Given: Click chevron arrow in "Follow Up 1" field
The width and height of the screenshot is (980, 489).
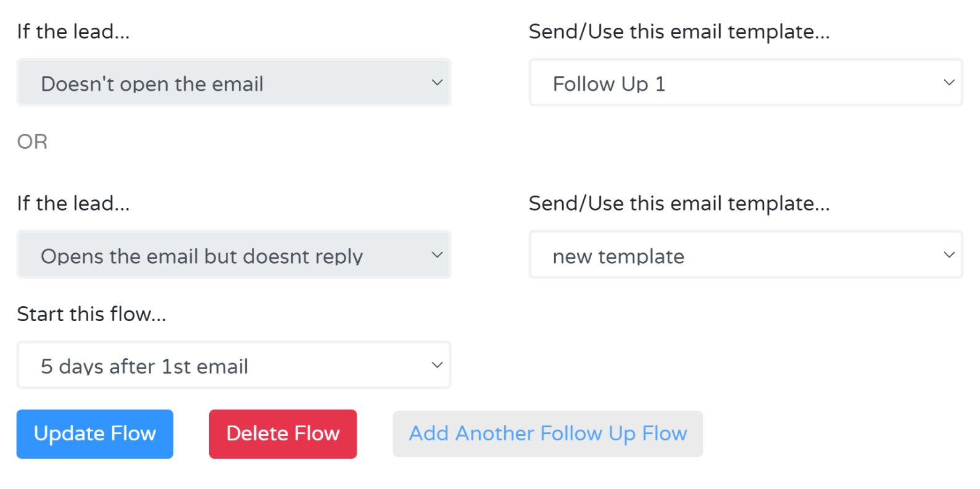Looking at the screenshot, I should click(949, 83).
